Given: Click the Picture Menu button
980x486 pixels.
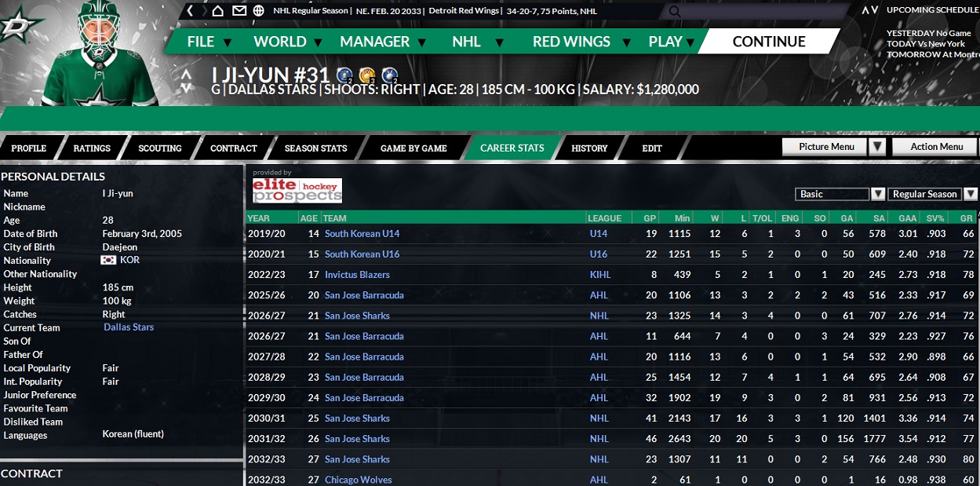Looking at the screenshot, I should [826, 147].
